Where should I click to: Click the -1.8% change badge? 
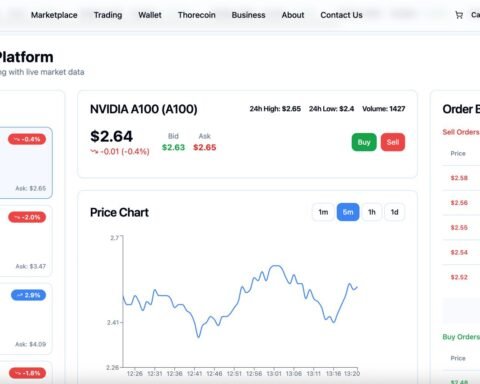coord(27,373)
